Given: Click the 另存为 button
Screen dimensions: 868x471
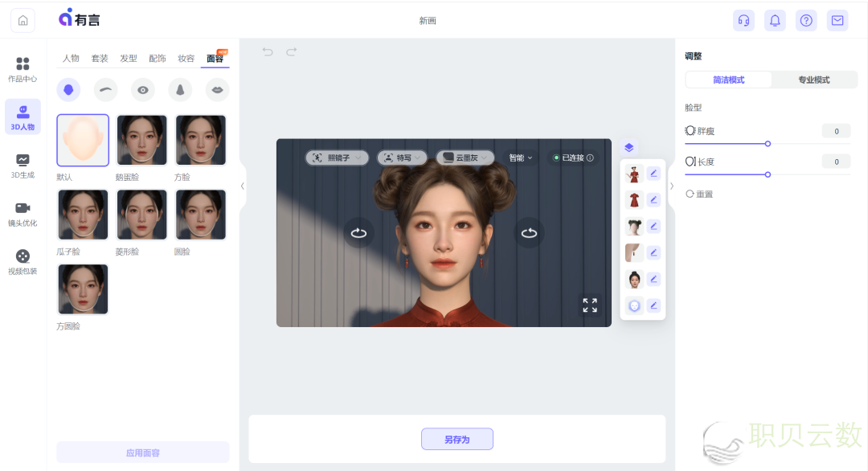Looking at the screenshot, I should 457,438.
